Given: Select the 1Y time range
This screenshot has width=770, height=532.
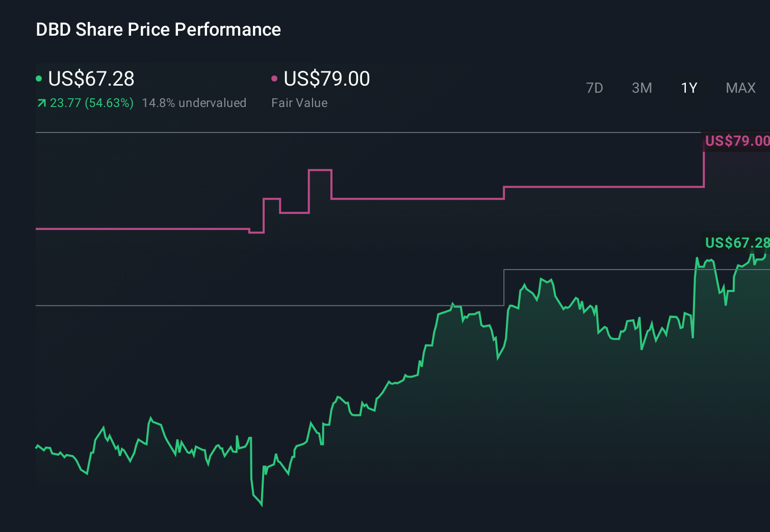Looking at the screenshot, I should tap(688, 88).
